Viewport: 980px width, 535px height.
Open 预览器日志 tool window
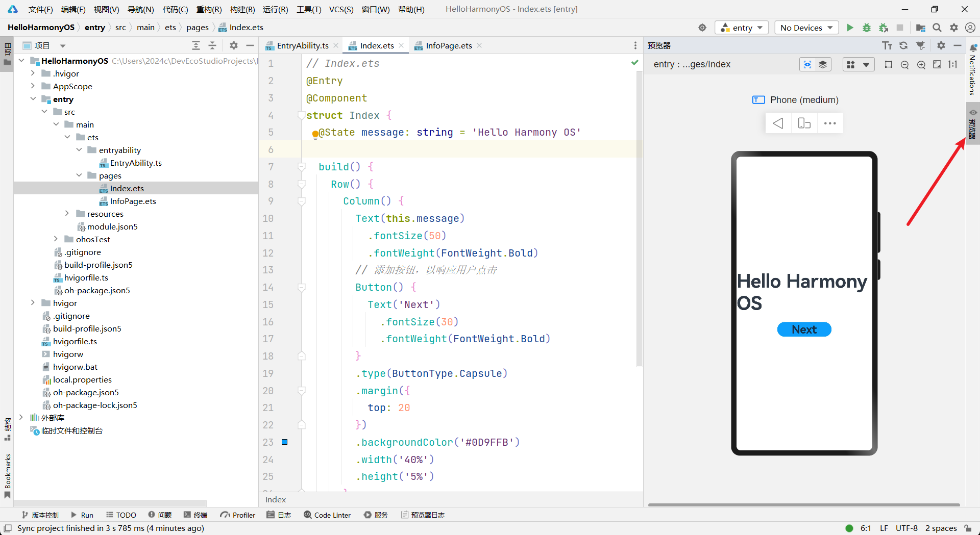click(423, 515)
